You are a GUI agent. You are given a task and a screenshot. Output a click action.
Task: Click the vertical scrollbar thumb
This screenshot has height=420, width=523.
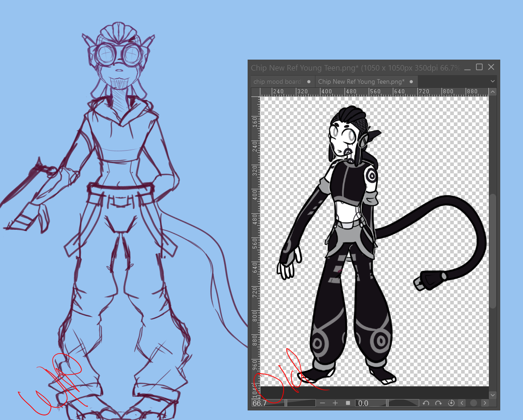[x=493, y=250]
